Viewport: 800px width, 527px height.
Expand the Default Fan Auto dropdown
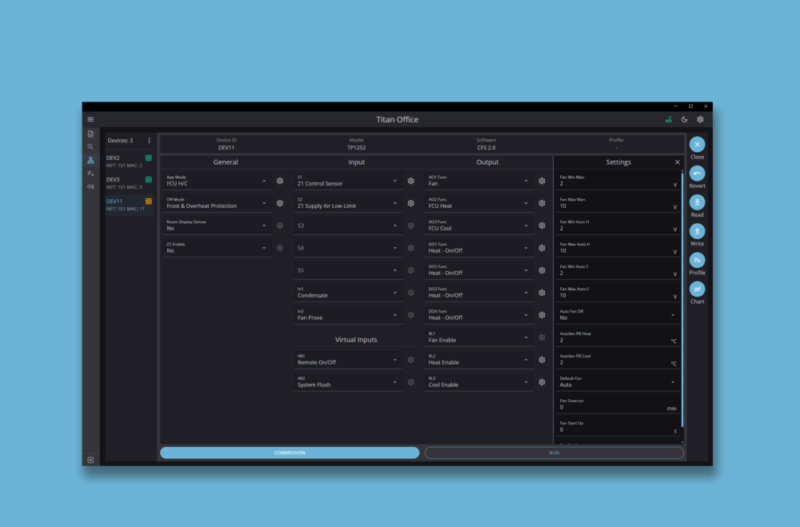(x=618, y=382)
